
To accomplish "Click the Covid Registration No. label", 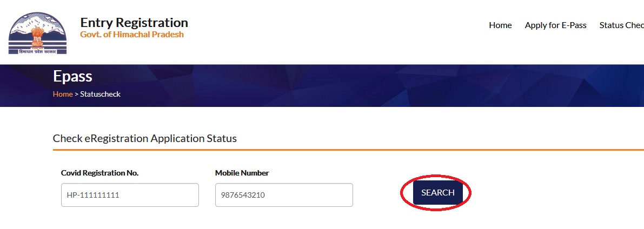I will tap(99, 173).
